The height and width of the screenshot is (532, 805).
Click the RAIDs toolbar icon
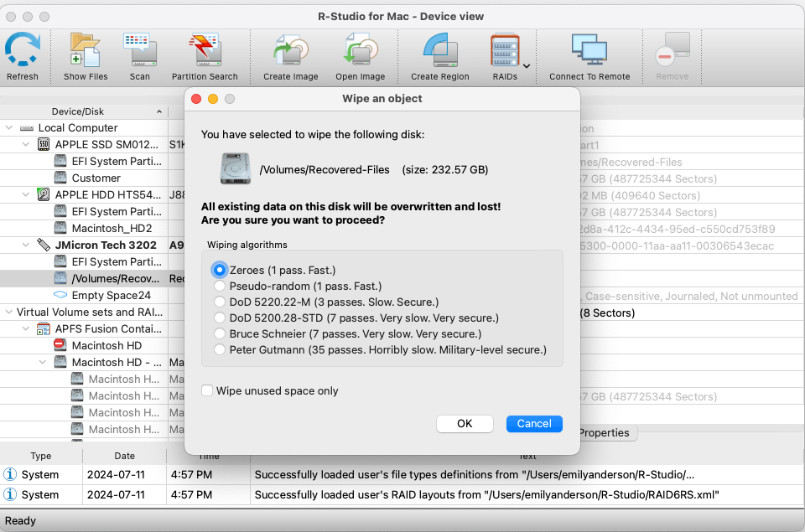point(505,49)
